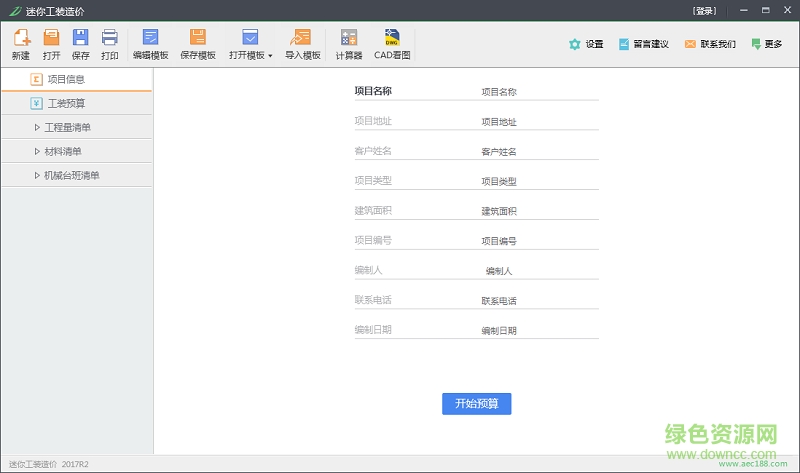Click the 项目类型 input field
Image resolution: width=800 pixels, height=473 pixels.
tap(499, 181)
